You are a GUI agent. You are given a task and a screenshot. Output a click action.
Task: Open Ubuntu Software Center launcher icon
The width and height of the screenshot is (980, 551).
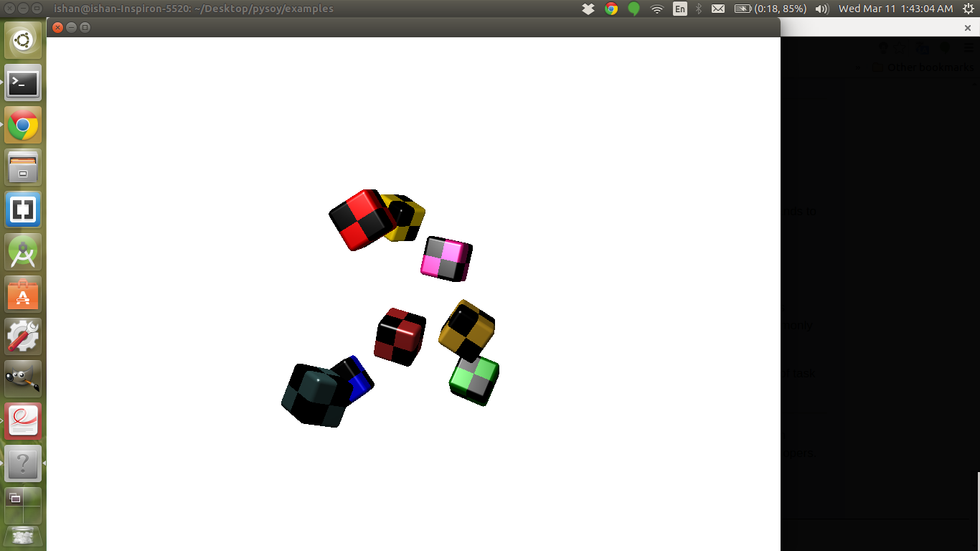click(23, 295)
